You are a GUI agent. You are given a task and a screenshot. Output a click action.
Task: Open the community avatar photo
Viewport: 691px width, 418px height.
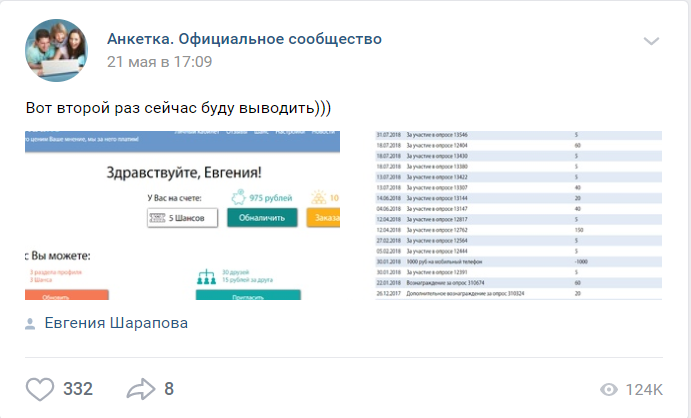point(56,50)
